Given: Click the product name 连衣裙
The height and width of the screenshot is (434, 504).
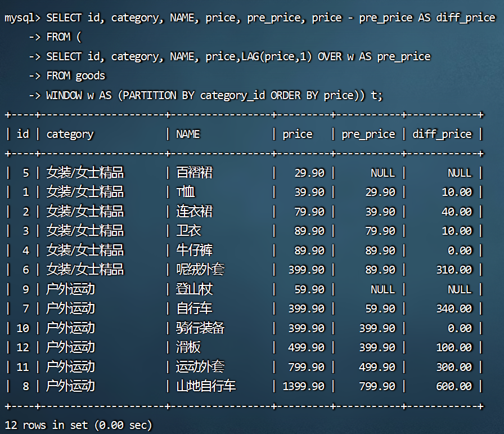Looking at the screenshot, I should coord(194,212).
